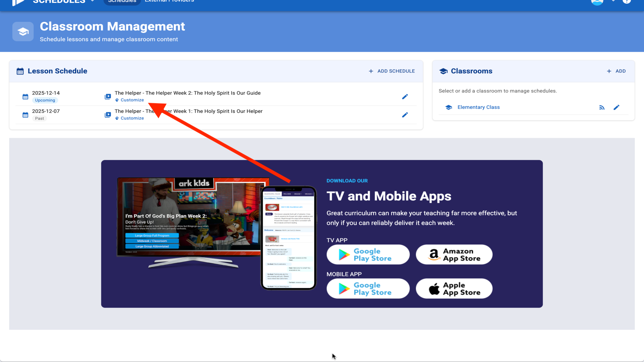
Task: Click the Elementary Class feed icon
Action: pos(602,108)
